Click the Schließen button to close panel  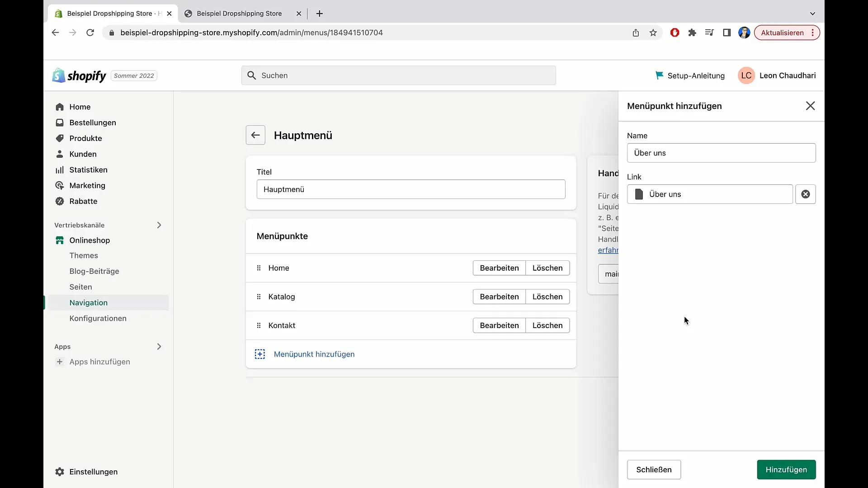tap(653, 469)
